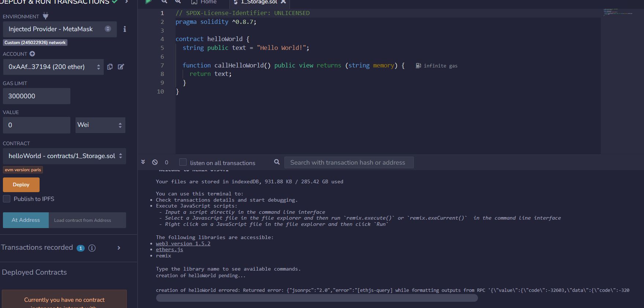
Task: Close the 1_Storage.sol tab
Action: click(283, 2)
